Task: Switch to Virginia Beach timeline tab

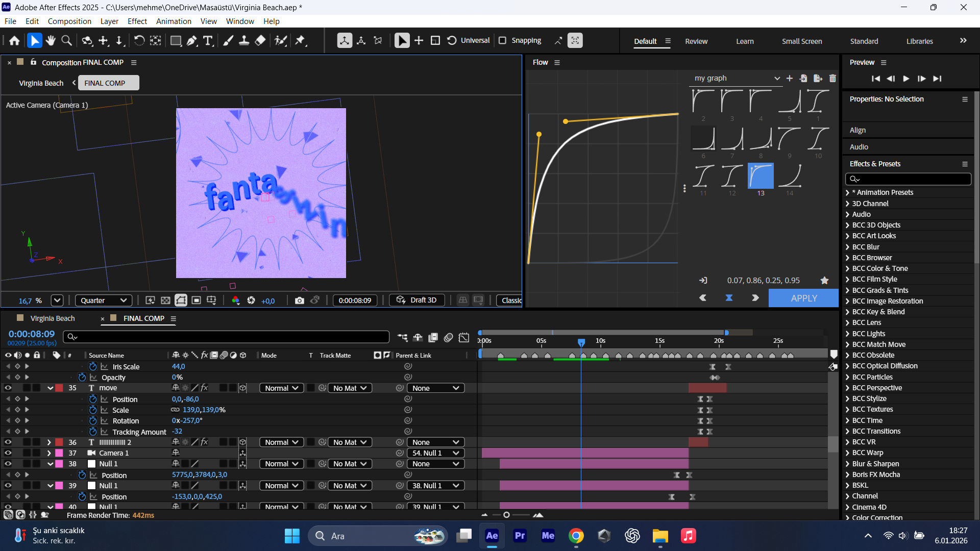Action: pyautogui.click(x=53, y=318)
